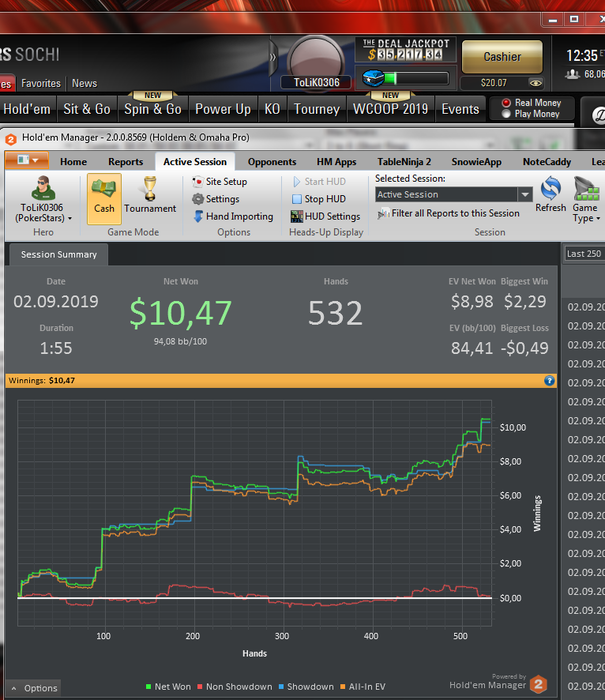
Task: Click the ToLiK0306 hero avatar icon
Action: tap(43, 188)
